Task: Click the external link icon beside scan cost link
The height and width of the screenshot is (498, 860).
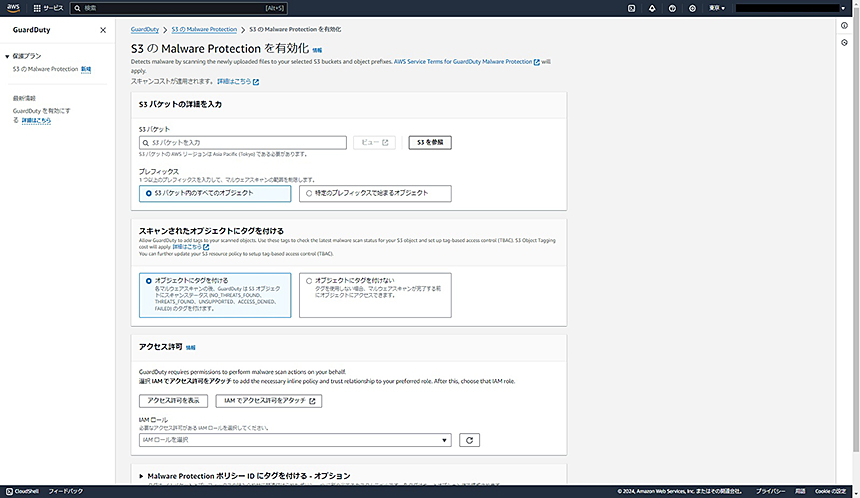Action: (256, 82)
